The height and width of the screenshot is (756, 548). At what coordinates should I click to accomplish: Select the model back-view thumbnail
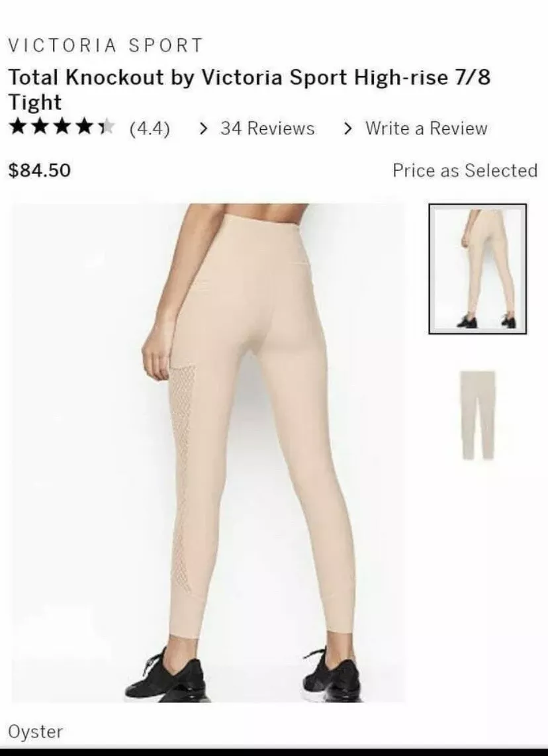tap(477, 269)
